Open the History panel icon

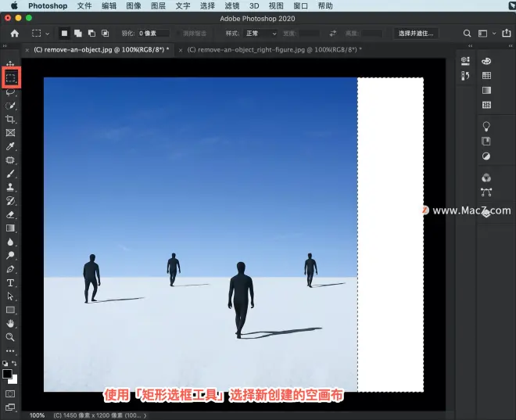pyautogui.click(x=465, y=76)
